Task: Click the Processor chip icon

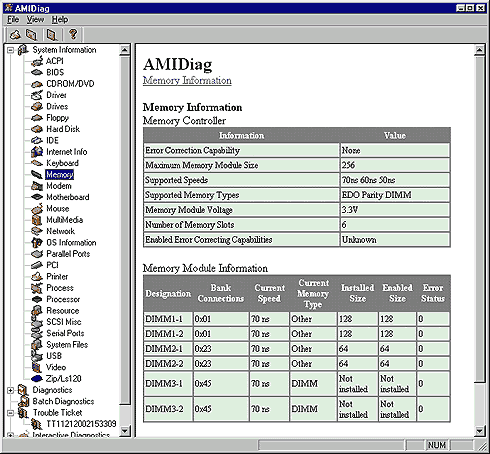Action: click(x=37, y=299)
